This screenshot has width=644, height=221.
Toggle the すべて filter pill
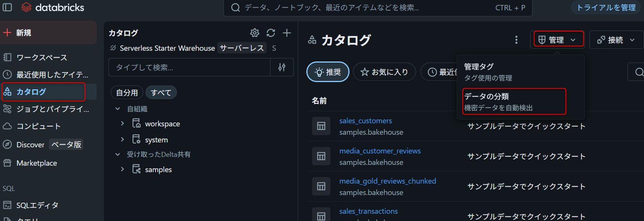161,92
